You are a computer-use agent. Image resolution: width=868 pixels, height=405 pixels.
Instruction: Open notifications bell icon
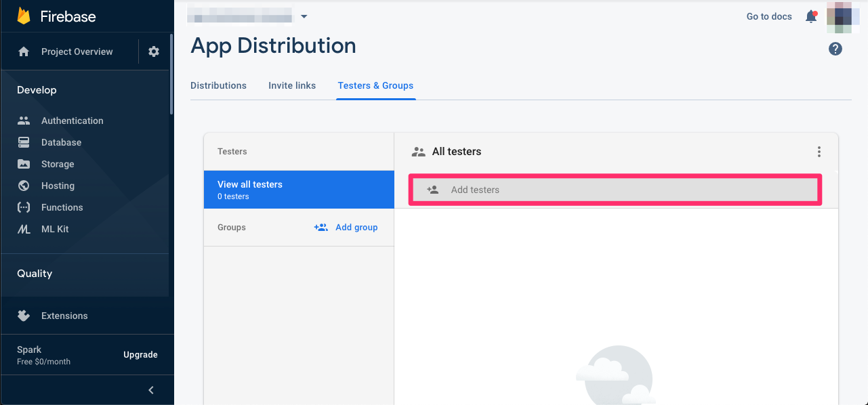pos(811,16)
